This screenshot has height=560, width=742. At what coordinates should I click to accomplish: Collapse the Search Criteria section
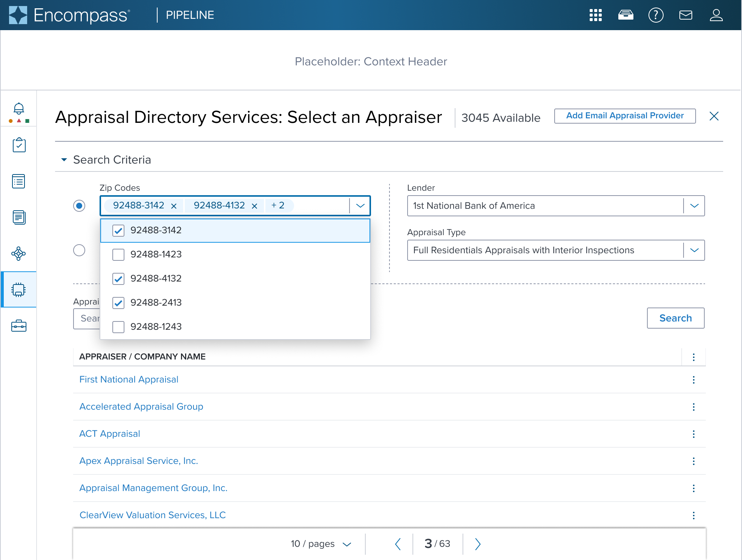pos(64,160)
